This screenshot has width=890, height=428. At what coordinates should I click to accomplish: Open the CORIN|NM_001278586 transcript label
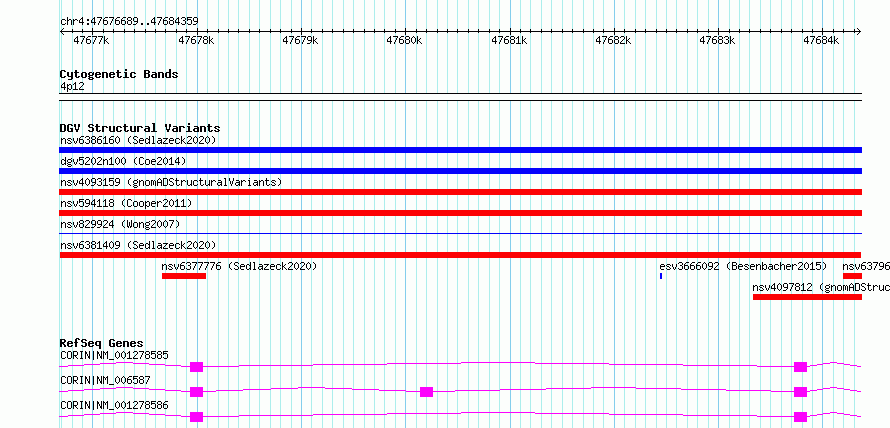(114, 405)
